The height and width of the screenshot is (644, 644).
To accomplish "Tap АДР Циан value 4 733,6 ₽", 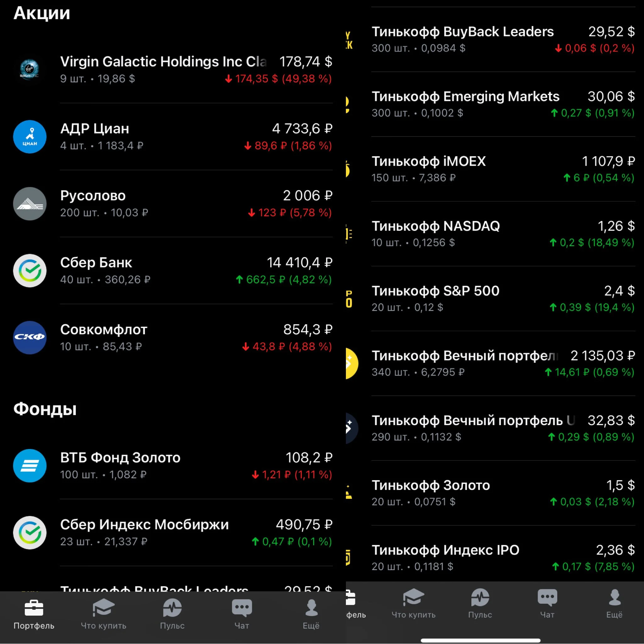I will [x=302, y=129].
